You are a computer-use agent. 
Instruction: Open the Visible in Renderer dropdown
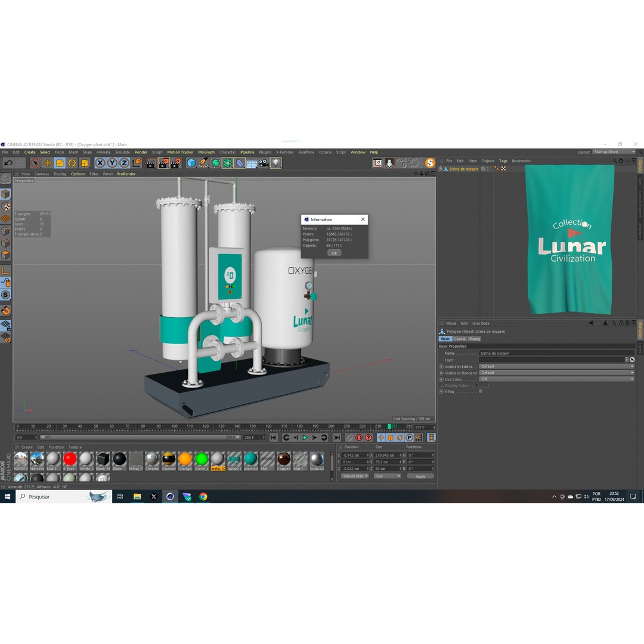(x=557, y=373)
